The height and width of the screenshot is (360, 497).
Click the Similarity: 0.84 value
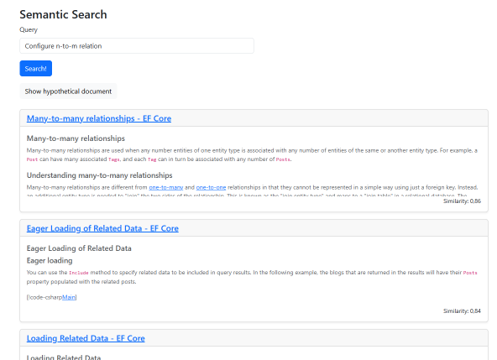click(x=462, y=311)
